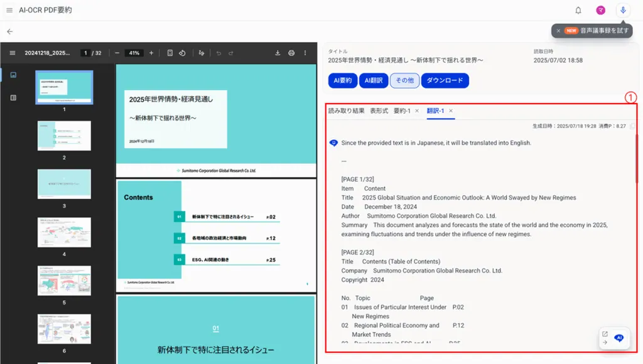Open the pink user avatar menu

point(601,10)
